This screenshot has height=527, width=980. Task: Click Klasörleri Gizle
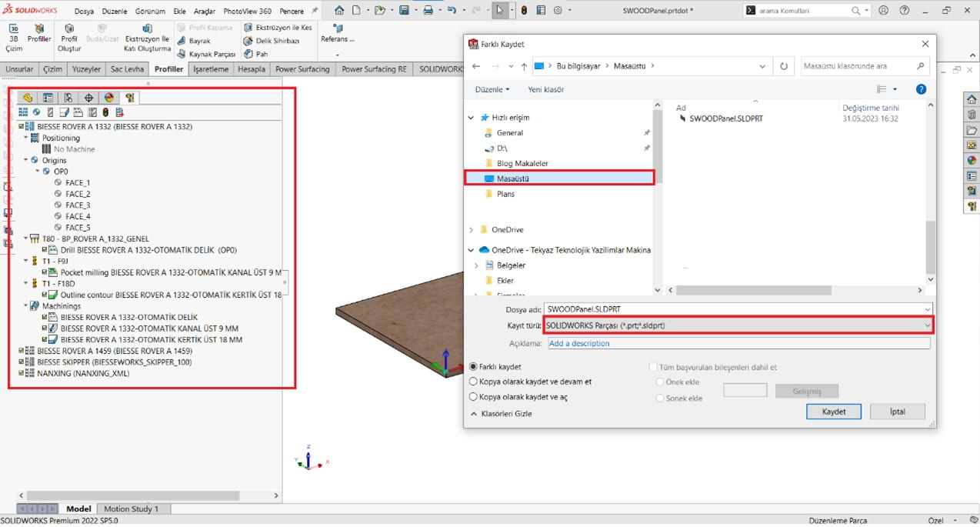click(x=501, y=414)
